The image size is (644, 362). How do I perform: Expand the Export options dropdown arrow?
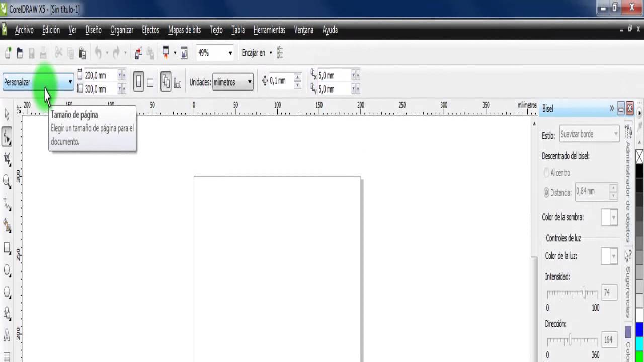[175, 53]
